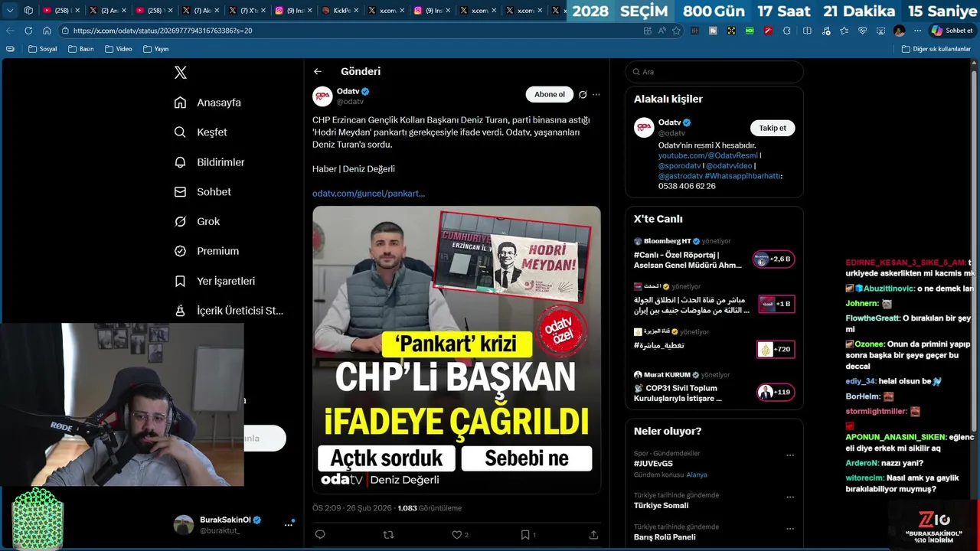
Task: Open post's three-dot more menu
Action: (x=596, y=95)
